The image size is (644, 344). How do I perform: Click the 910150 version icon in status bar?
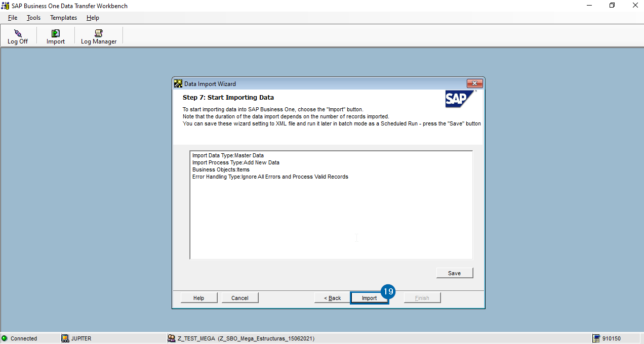click(596, 338)
